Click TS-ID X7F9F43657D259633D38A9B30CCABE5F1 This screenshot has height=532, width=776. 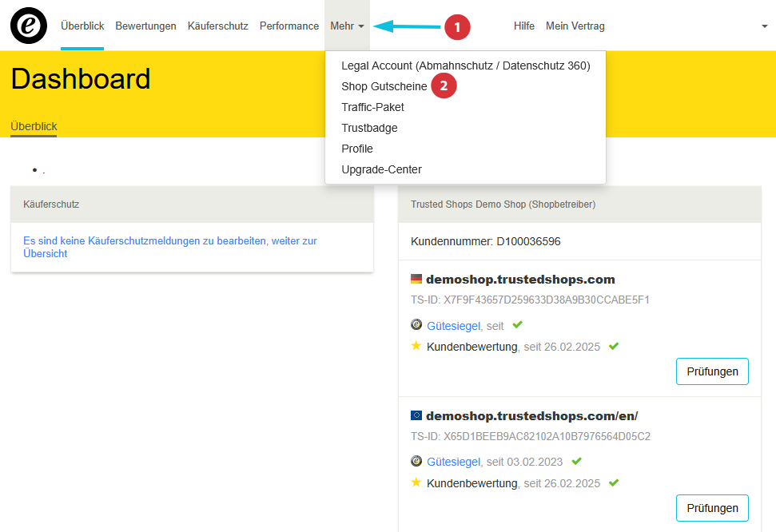point(530,300)
